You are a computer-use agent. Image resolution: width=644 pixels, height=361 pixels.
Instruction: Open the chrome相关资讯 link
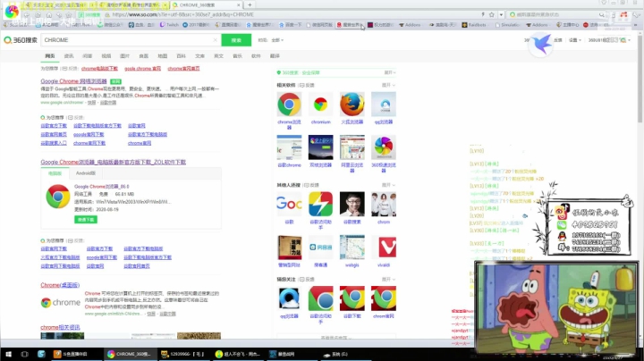(x=60, y=327)
